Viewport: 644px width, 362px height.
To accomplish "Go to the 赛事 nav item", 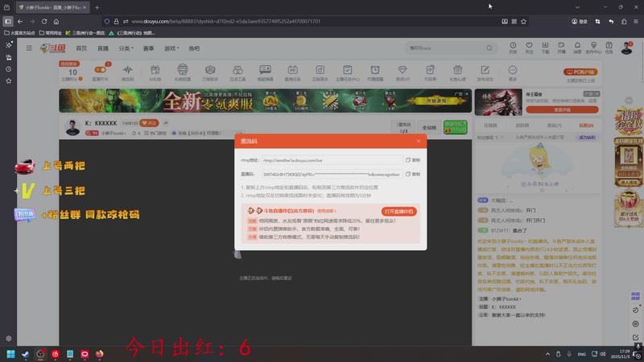I will point(148,48).
